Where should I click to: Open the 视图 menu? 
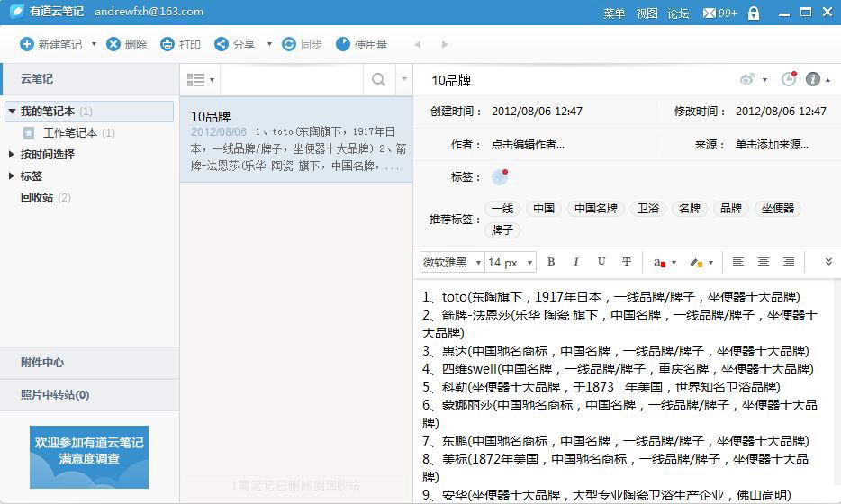(x=647, y=13)
